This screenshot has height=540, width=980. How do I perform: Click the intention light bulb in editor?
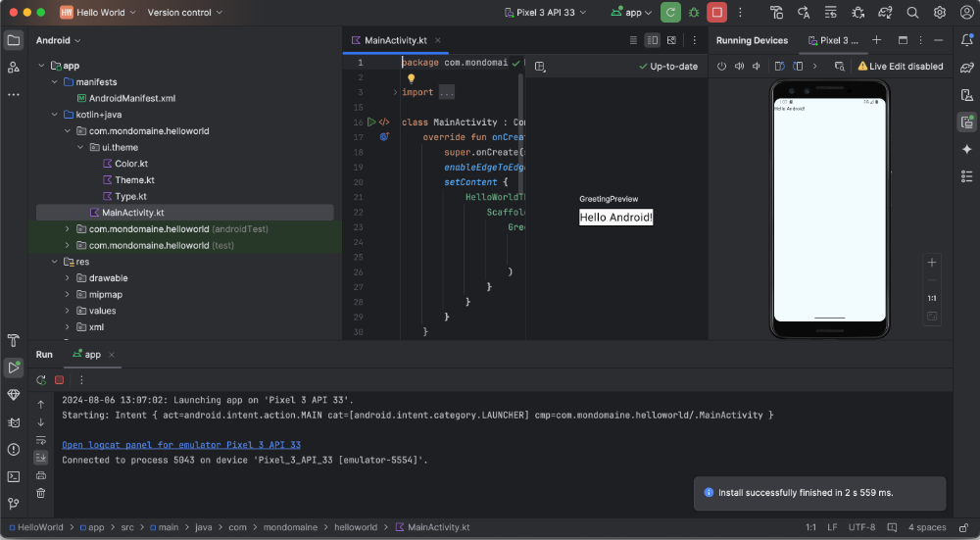[x=412, y=78]
